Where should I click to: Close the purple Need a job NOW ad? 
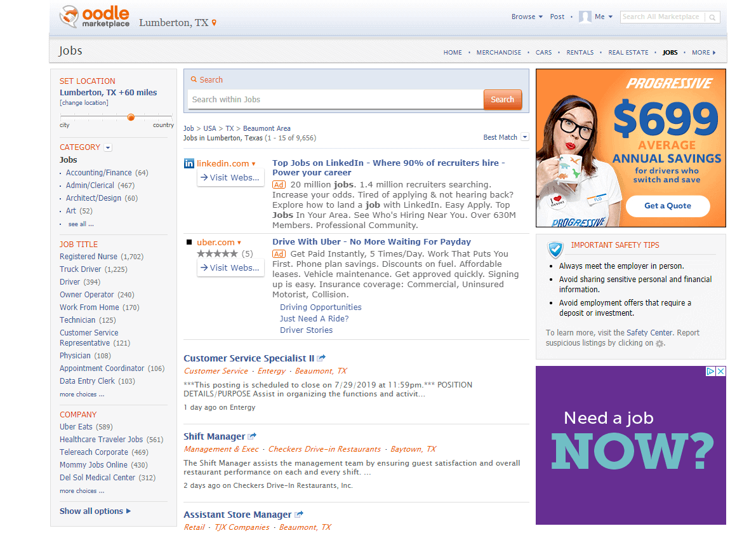click(x=721, y=371)
